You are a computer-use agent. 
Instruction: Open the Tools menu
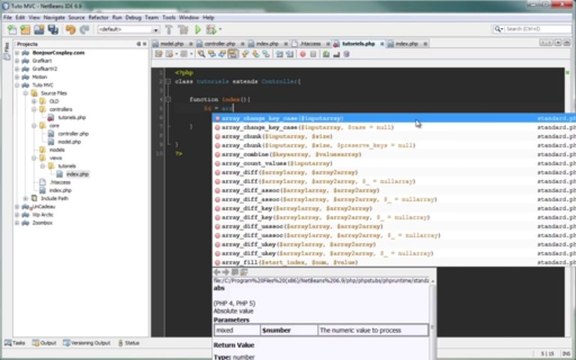169,17
